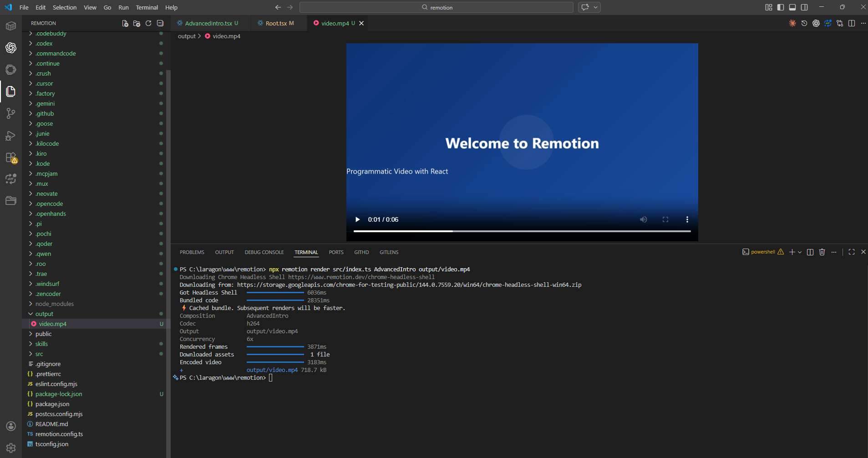Refresh the Explorer file tree
This screenshot has height=458, width=868.
click(148, 23)
